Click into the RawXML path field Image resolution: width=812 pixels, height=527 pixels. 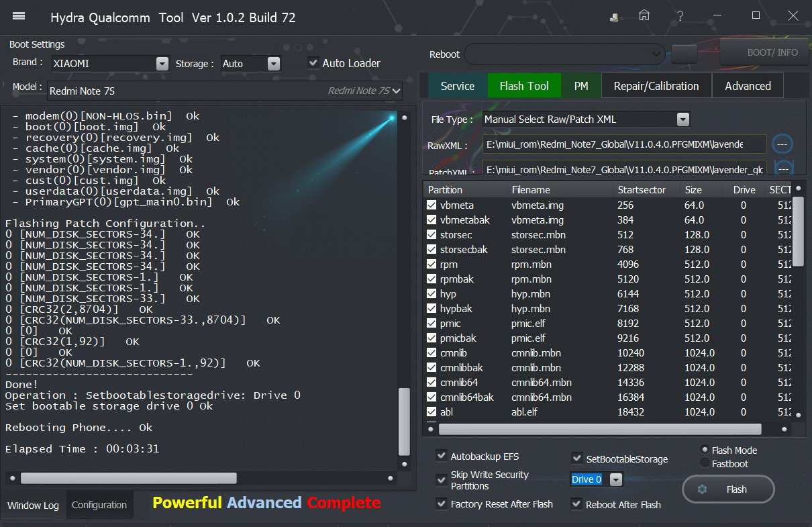point(624,144)
